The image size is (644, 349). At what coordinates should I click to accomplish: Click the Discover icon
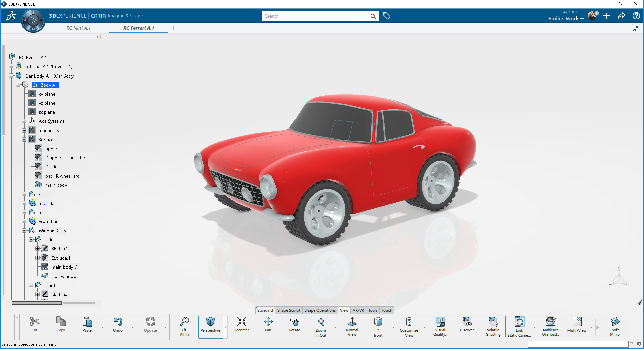[x=467, y=325]
